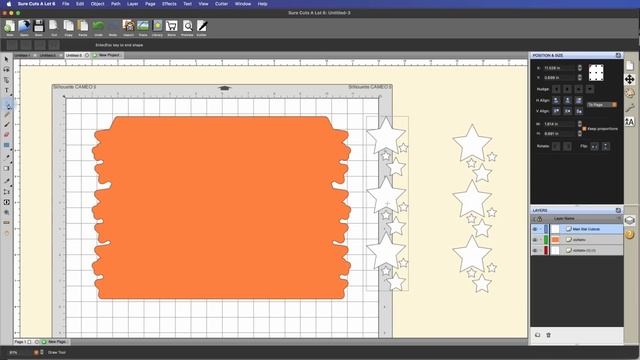Image resolution: width=640 pixels, height=360 pixels.
Task: Open the Text AA panel icon
Action: pyautogui.click(x=630, y=122)
